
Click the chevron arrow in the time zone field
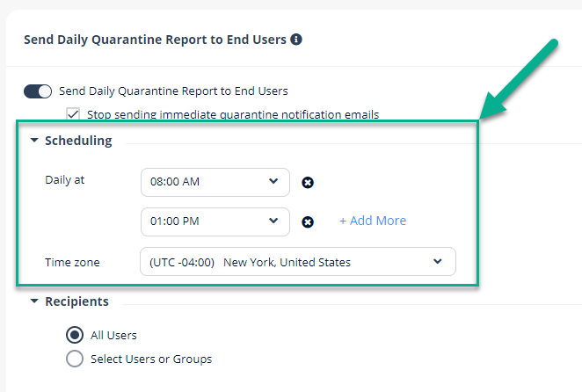(x=438, y=261)
